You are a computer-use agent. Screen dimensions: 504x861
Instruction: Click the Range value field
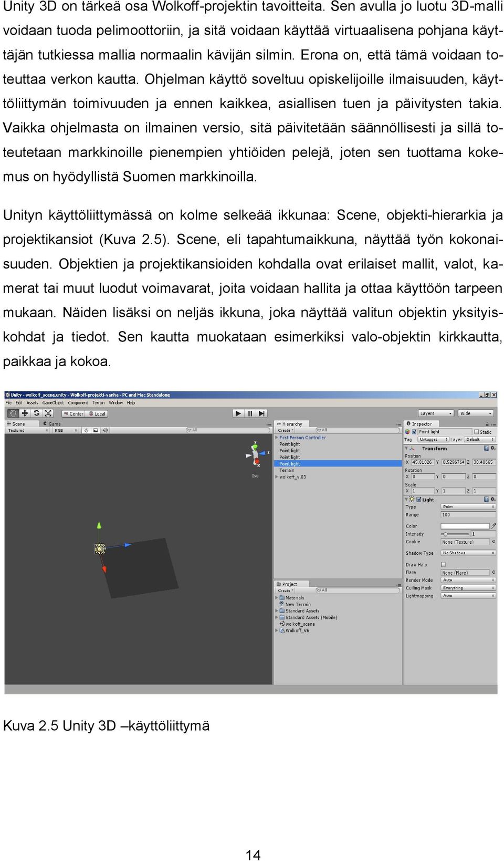468,515
